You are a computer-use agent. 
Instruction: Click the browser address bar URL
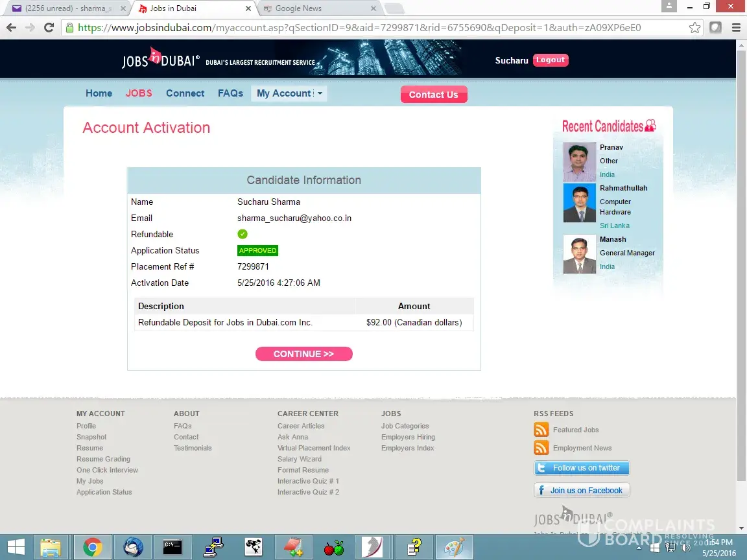(357, 28)
